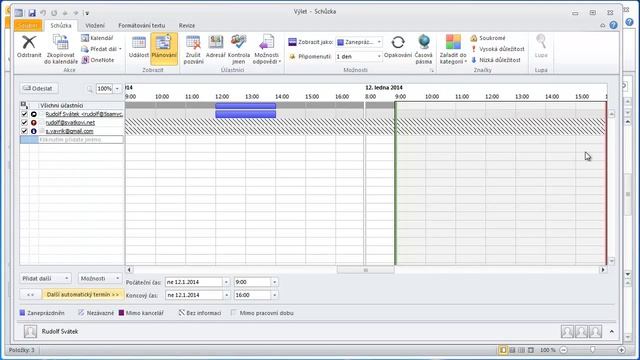
Task: Open the start time 9:00 dropdown
Action: click(274, 282)
